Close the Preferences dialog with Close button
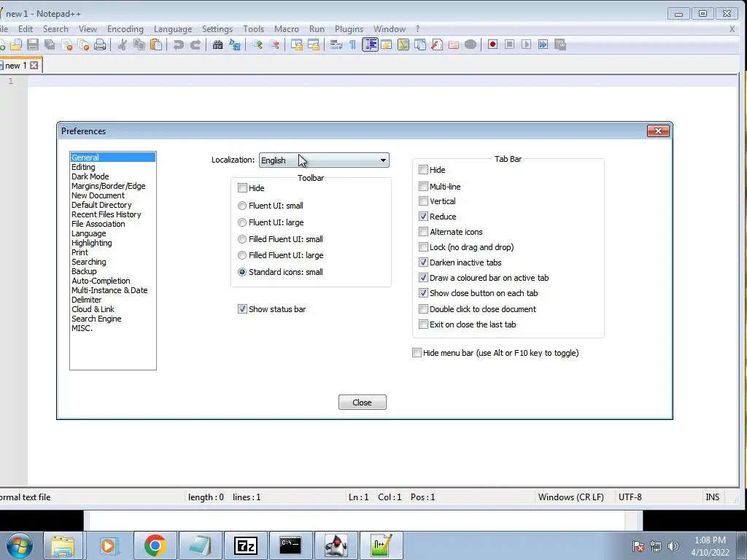Screen dimensions: 747x560 tap(362, 402)
